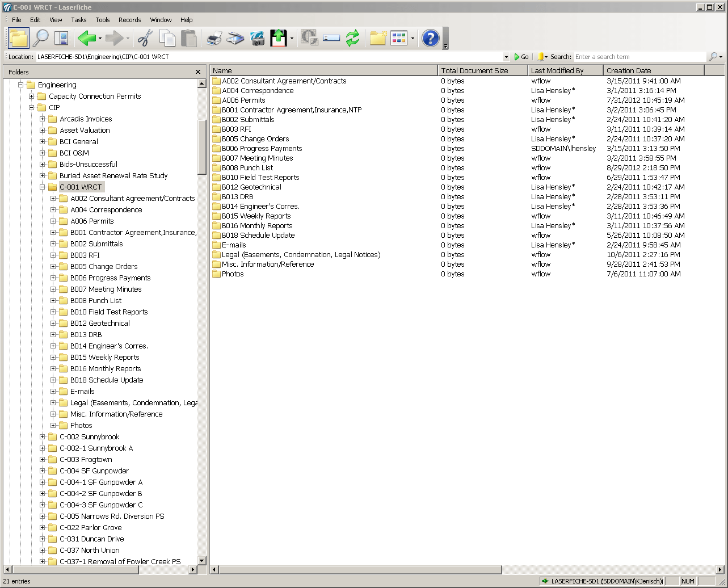This screenshot has height=588, width=728.
Task: Select C-031 Duncan Drive tree folder
Action: click(x=91, y=539)
